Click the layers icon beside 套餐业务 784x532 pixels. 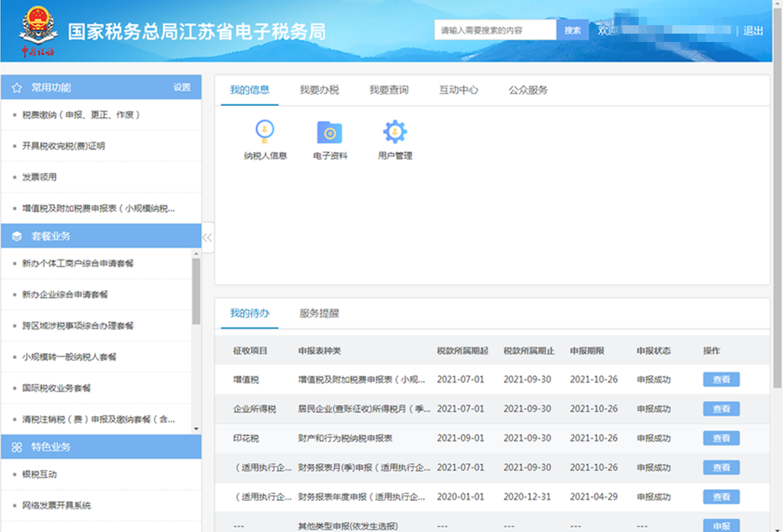click(17, 236)
